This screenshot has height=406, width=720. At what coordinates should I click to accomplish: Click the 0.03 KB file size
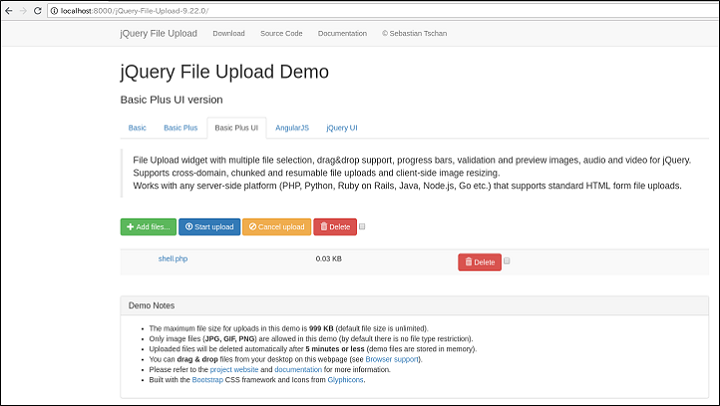[328, 259]
